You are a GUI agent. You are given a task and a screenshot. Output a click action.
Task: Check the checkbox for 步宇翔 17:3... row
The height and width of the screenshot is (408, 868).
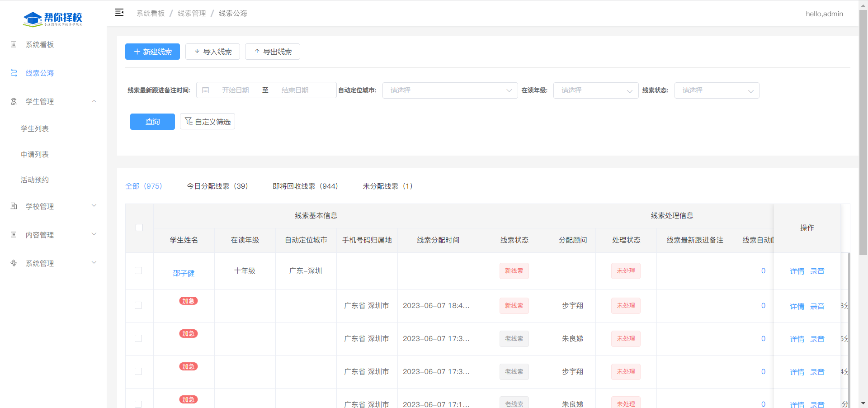tap(138, 371)
